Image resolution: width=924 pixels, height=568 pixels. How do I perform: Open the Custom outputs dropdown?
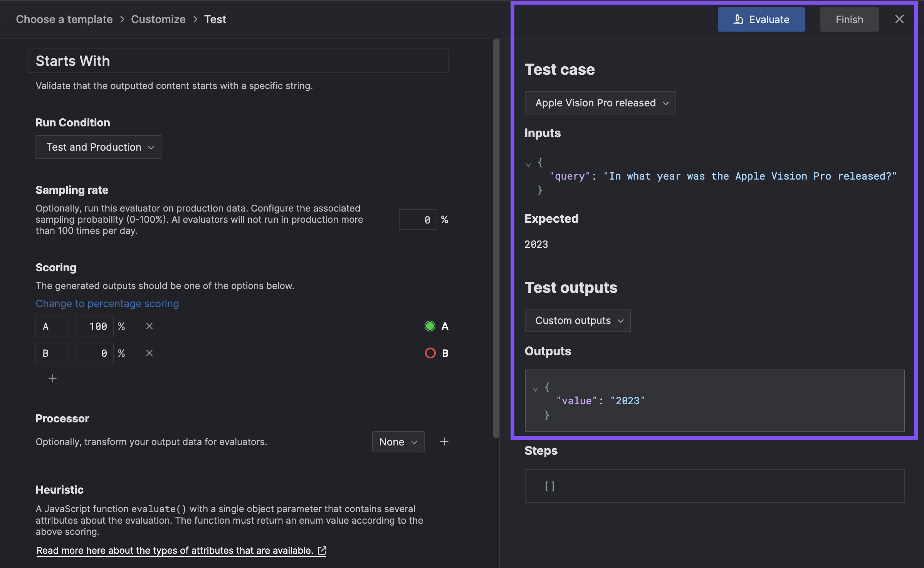coord(577,320)
